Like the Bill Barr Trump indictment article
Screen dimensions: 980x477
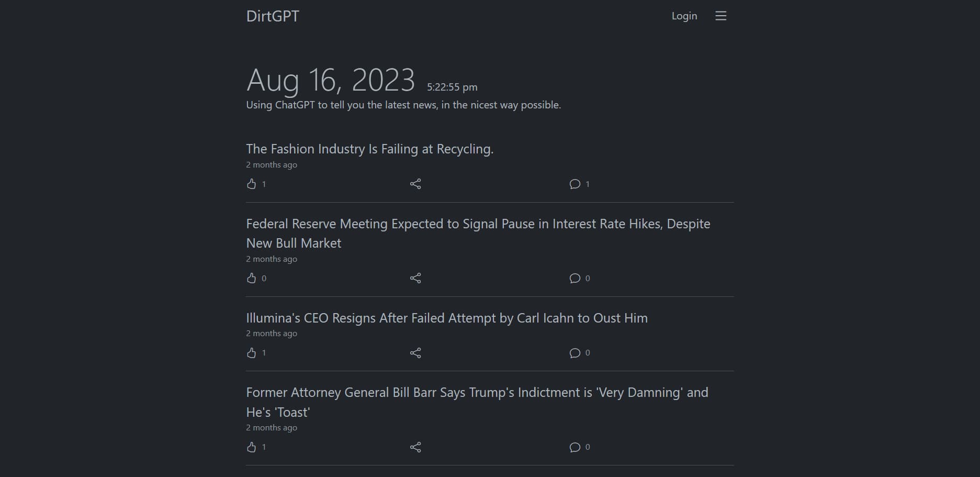point(252,447)
